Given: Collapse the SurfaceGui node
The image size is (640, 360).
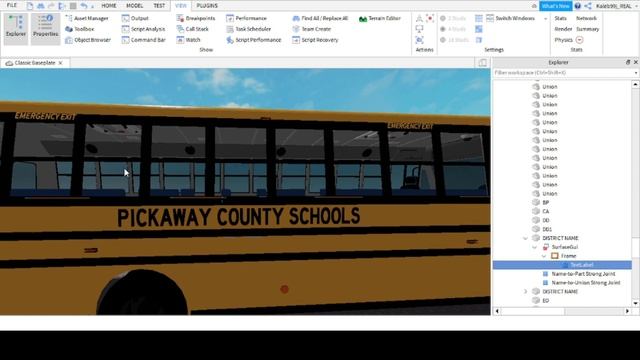Looking at the screenshot, I should click(x=535, y=247).
